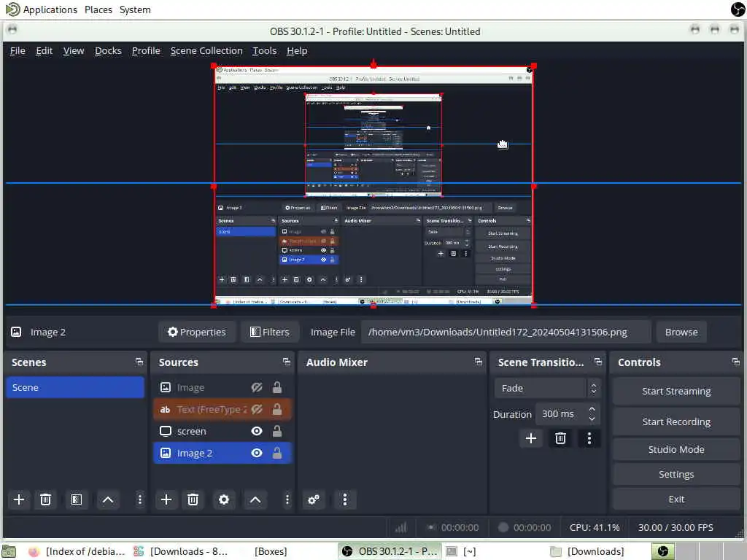Pop out the Scene Transitions dock
The height and width of the screenshot is (560, 747).
(x=598, y=362)
